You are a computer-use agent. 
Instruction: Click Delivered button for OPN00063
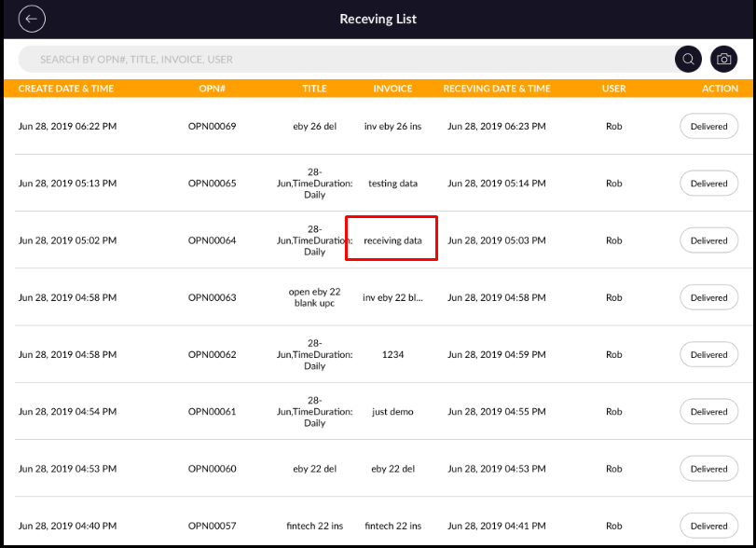coord(708,298)
